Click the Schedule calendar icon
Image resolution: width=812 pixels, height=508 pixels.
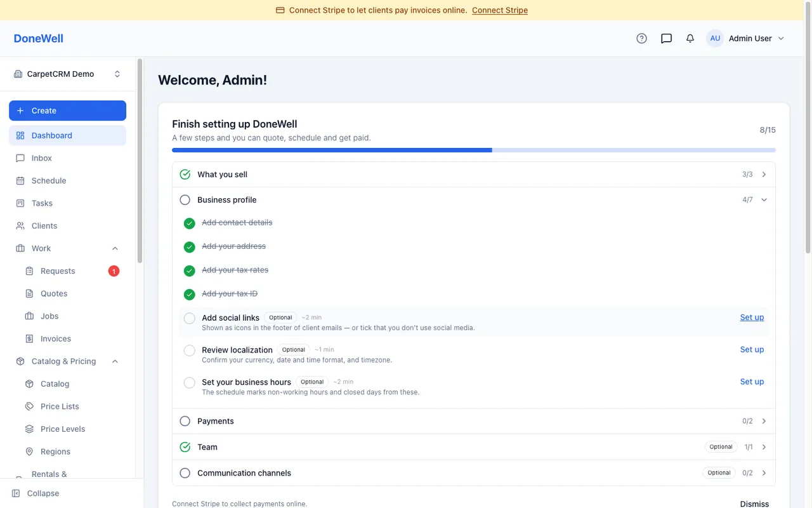click(20, 180)
